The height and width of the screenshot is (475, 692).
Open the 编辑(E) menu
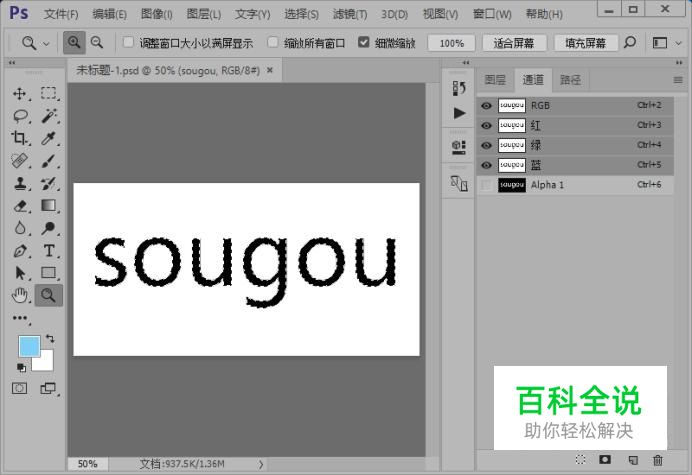[x=109, y=14]
